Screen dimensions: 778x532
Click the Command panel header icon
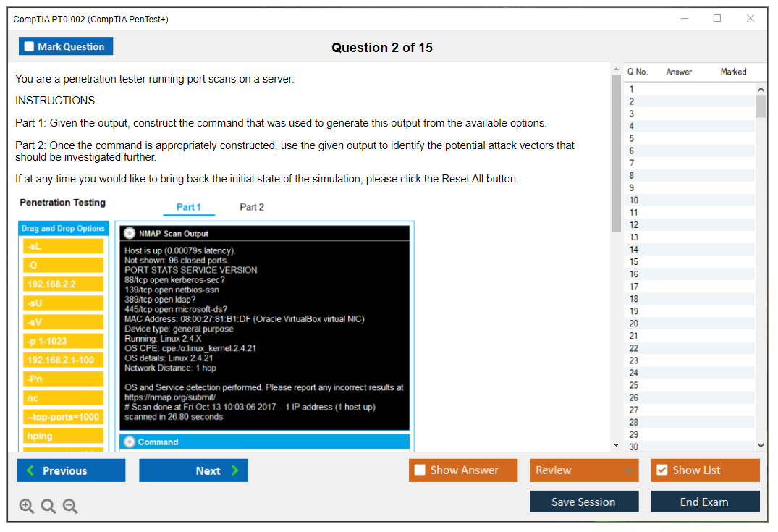(x=130, y=442)
